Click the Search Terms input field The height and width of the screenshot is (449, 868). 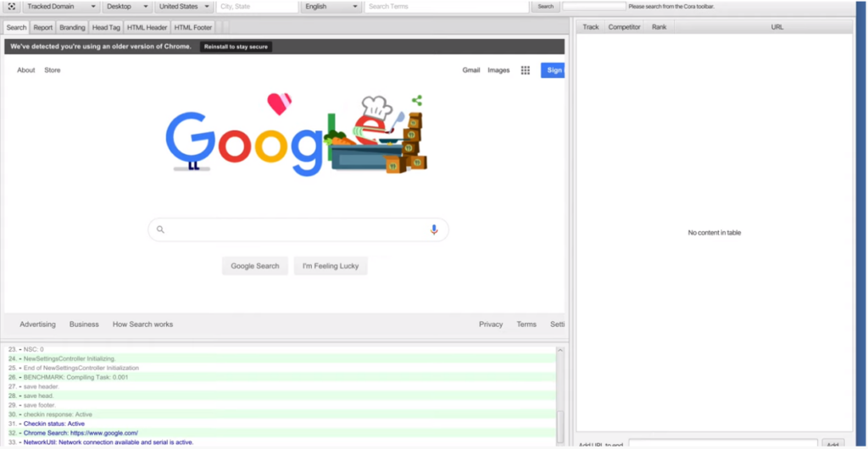[446, 7]
